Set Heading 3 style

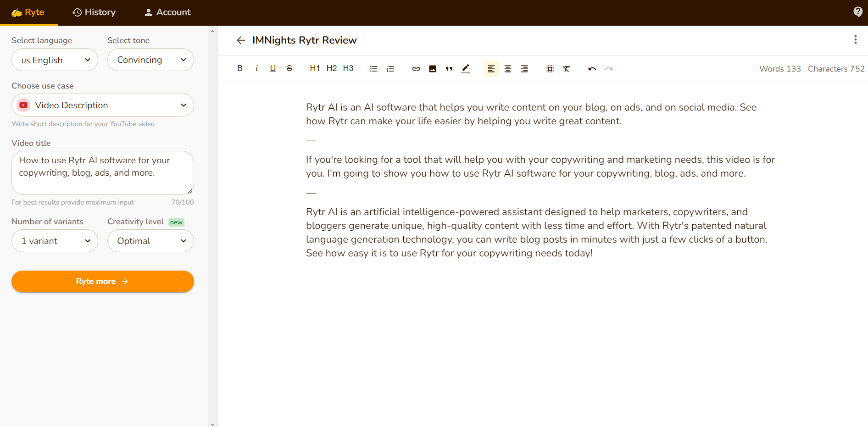pyautogui.click(x=348, y=69)
